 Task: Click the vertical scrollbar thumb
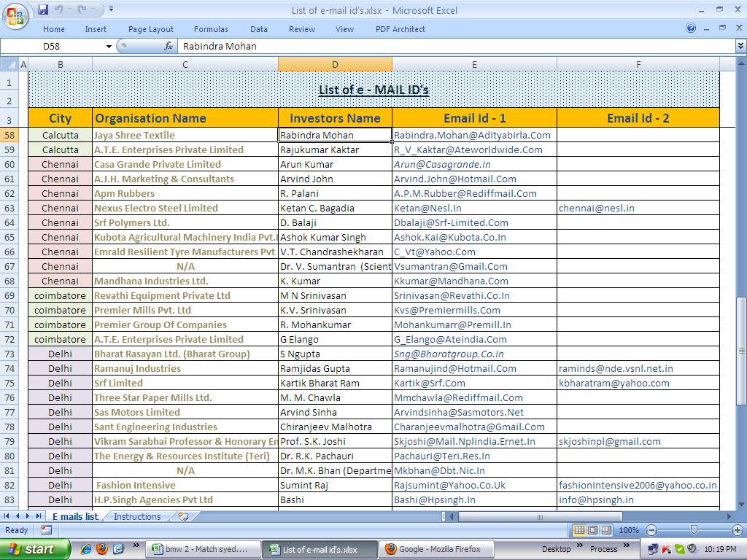point(741,351)
